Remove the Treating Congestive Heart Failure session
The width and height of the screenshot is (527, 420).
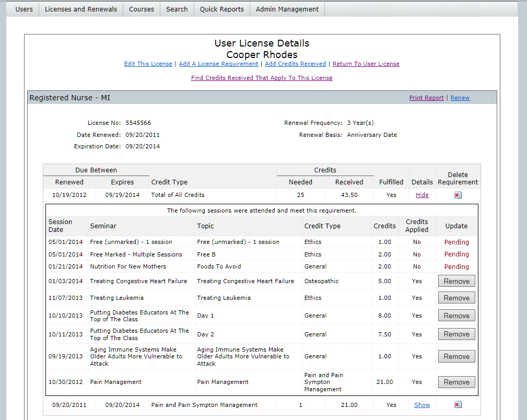[456, 281]
